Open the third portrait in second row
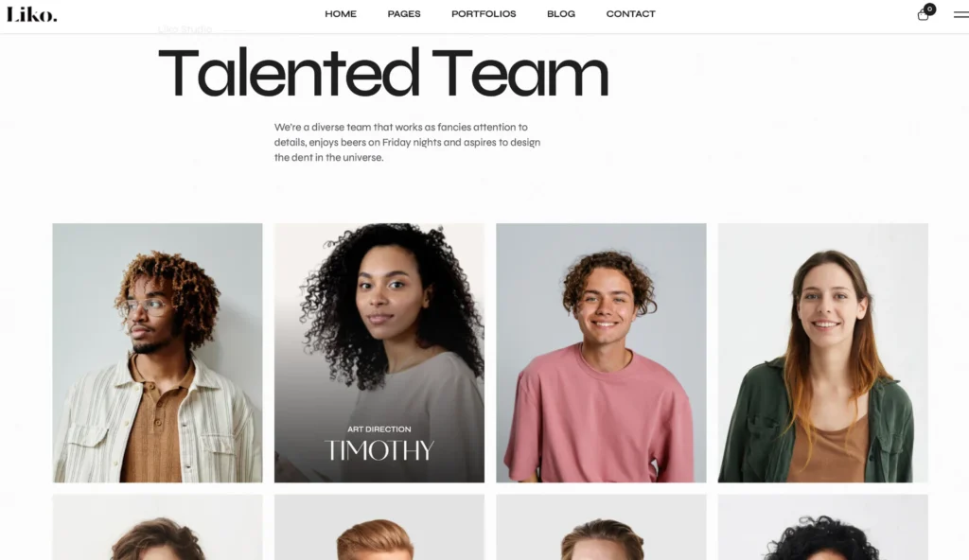969x560 pixels. (601, 527)
